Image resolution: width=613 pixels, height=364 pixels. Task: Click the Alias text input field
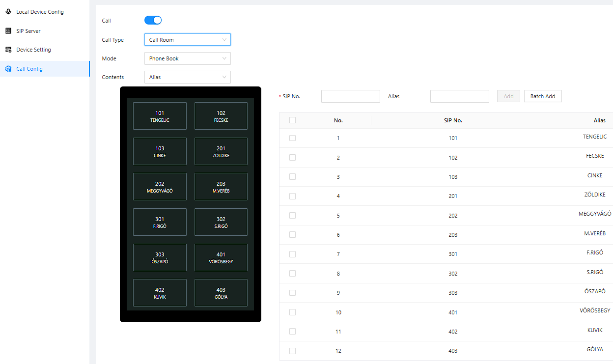pos(459,96)
